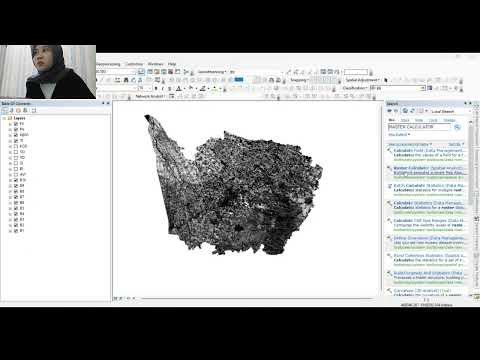Image resolution: width=480 pixels, height=360 pixels.
Task: Click List By Visibility icon
Action: coord(18,110)
